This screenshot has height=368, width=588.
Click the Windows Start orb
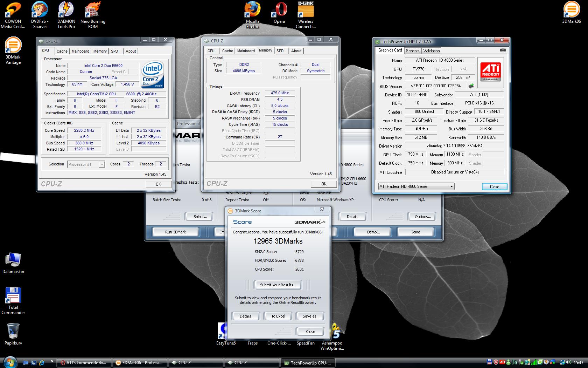coord(9,362)
